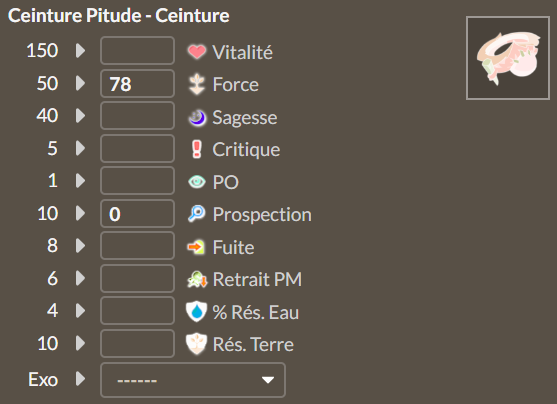The image size is (557, 404).
Task: Click the arrow next to 5 Critique
Action: click(81, 148)
